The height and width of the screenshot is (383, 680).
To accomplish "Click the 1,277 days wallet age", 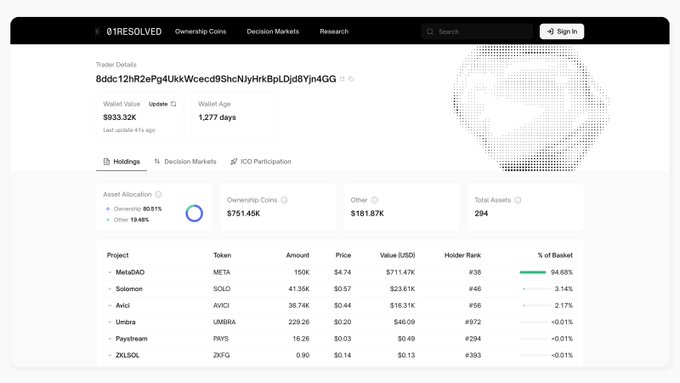I will tap(217, 118).
